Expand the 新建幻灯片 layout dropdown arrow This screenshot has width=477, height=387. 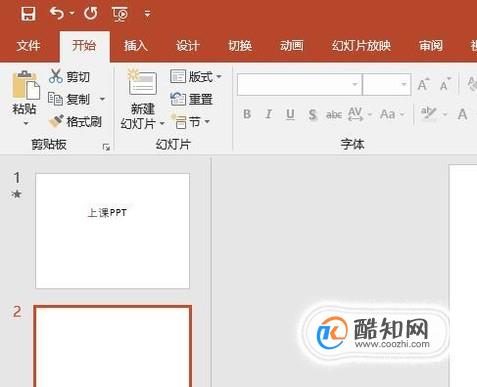162,124
